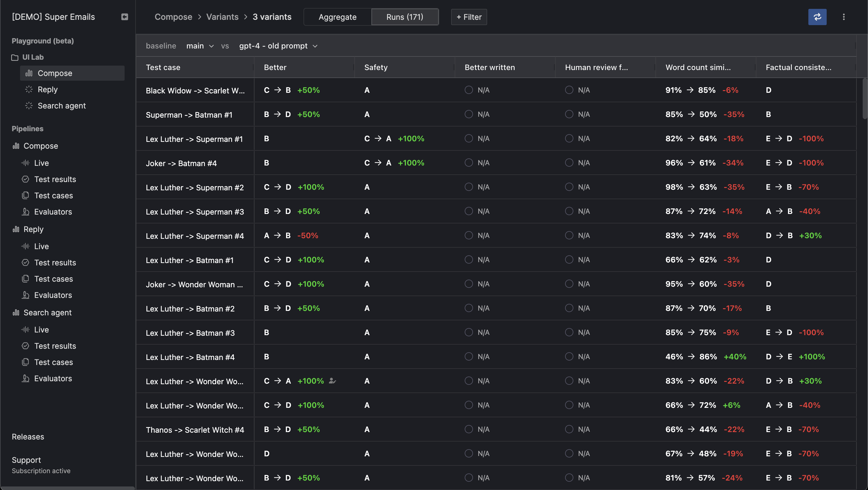Open the three-dot more options menu
This screenshot has width=868, height=490.
point(844,17)
